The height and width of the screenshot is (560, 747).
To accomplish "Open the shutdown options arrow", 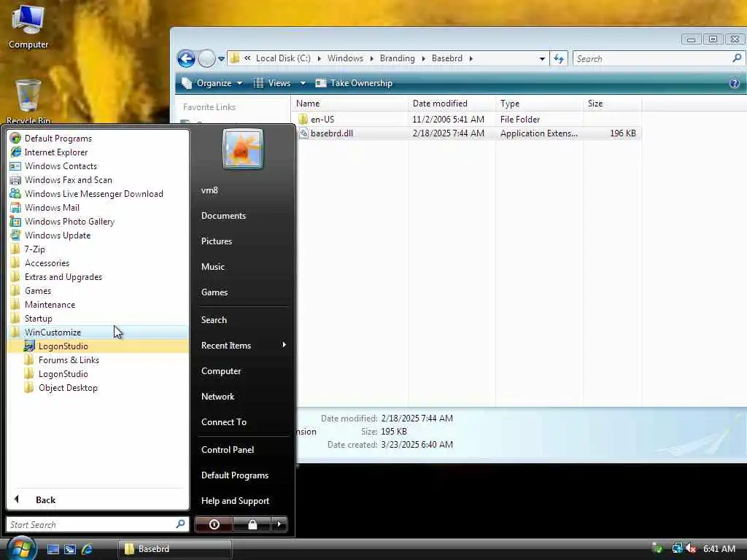I will coord(279,524).
